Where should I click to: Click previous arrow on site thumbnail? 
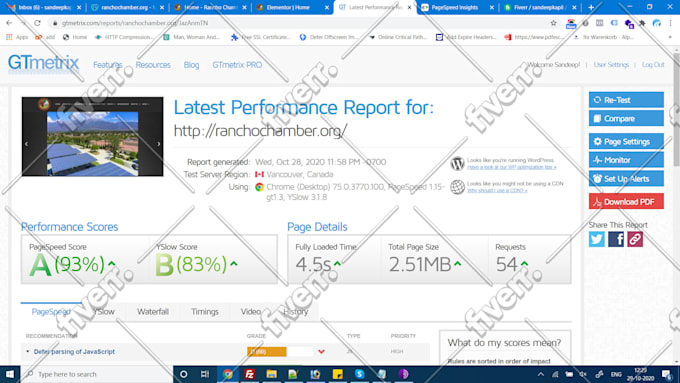pos(26,144)
